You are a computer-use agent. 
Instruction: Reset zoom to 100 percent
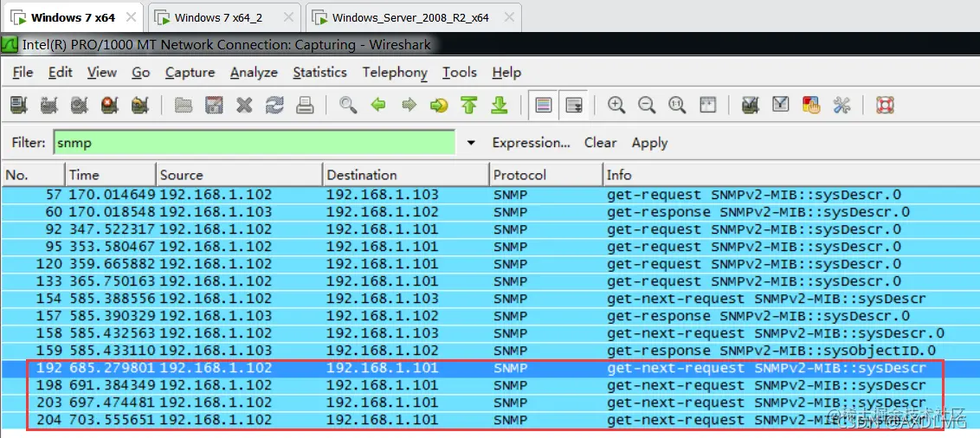677,105
